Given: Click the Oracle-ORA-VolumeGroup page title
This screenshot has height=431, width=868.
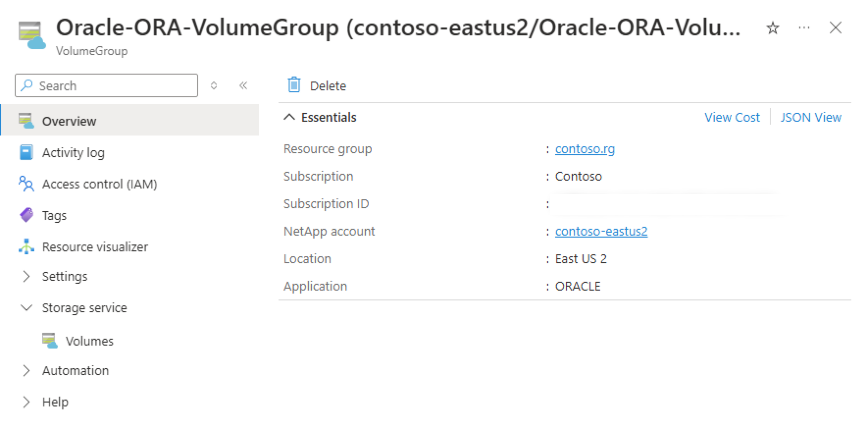Looking at the screenshot, I should pos(398,27).
